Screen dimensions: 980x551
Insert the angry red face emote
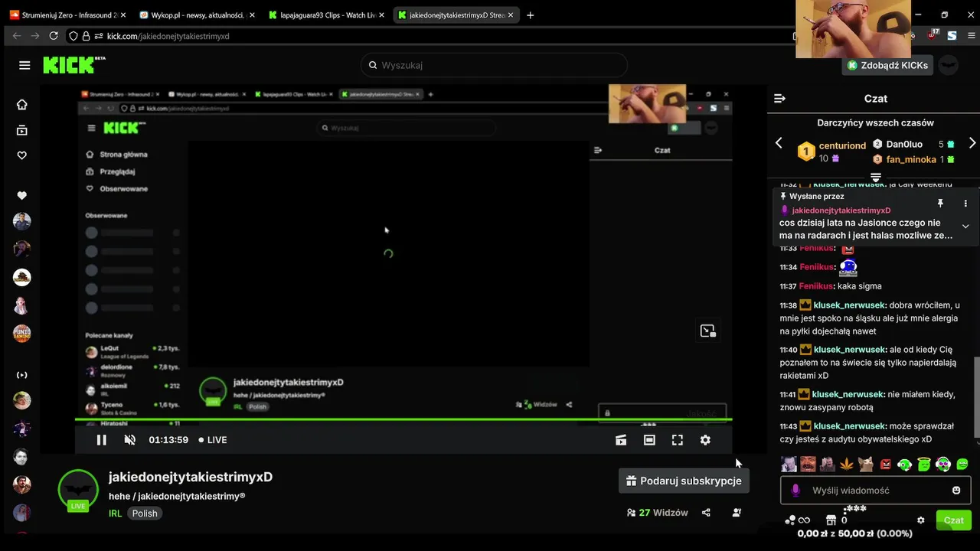(886, 465)
